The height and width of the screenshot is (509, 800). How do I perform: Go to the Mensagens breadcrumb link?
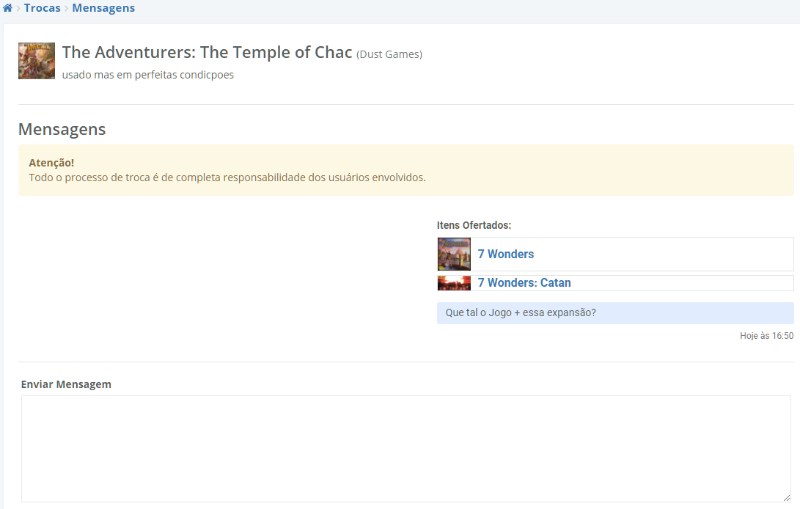103,8
